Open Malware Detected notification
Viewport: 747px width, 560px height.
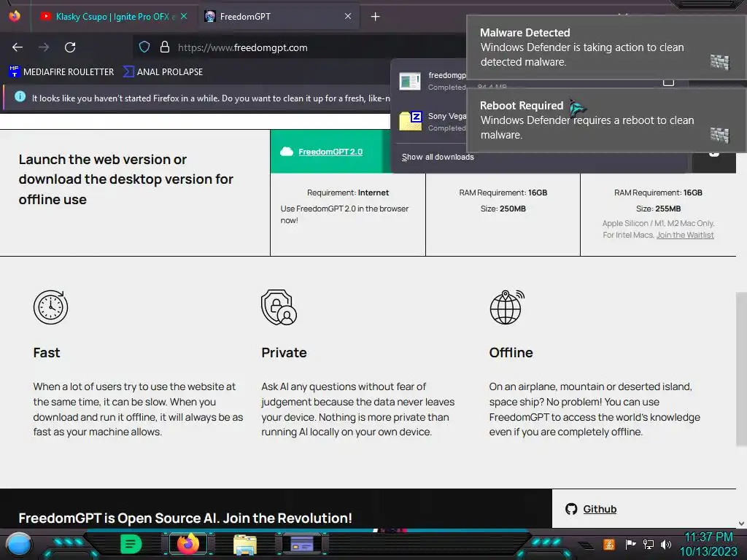click(x=606, y=47)
